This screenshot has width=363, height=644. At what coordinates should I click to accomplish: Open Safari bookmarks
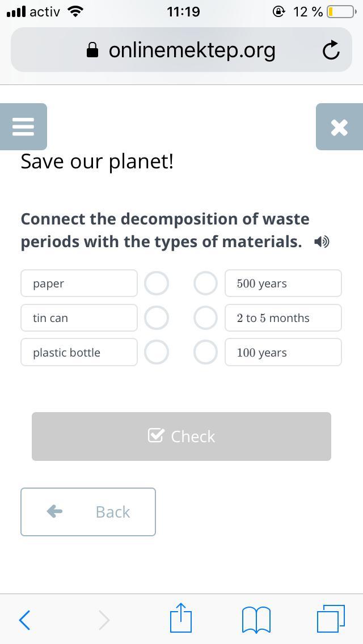(x=256, y=619)
